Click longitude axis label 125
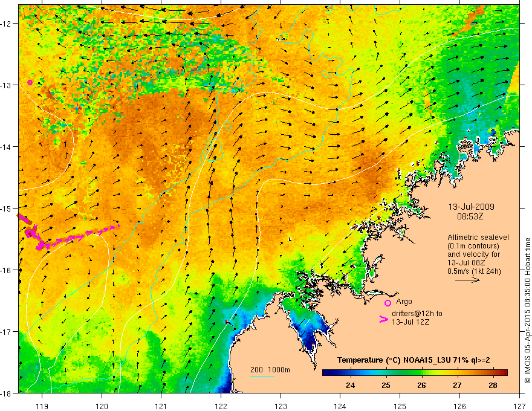This screenshot has height=411, width=532. [400, 406]
